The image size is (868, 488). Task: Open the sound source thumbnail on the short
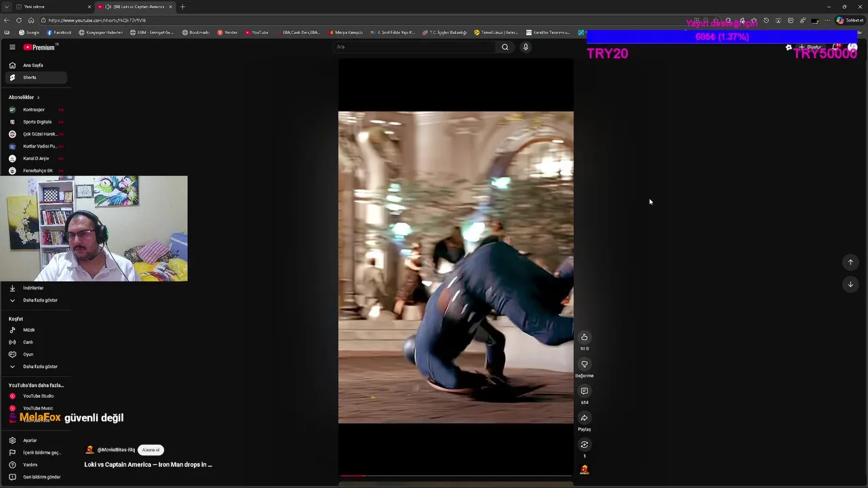click(584, 470)
